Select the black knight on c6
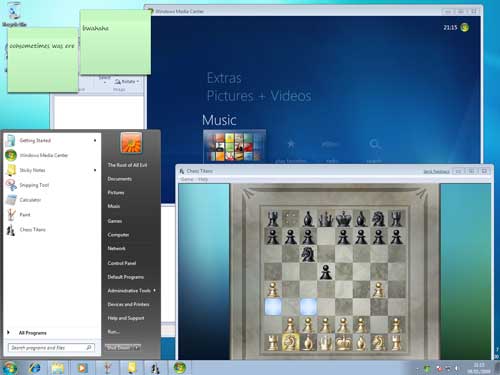Image resolution: width=500 pixels, height=375 pixels. [x=308, y=254]
